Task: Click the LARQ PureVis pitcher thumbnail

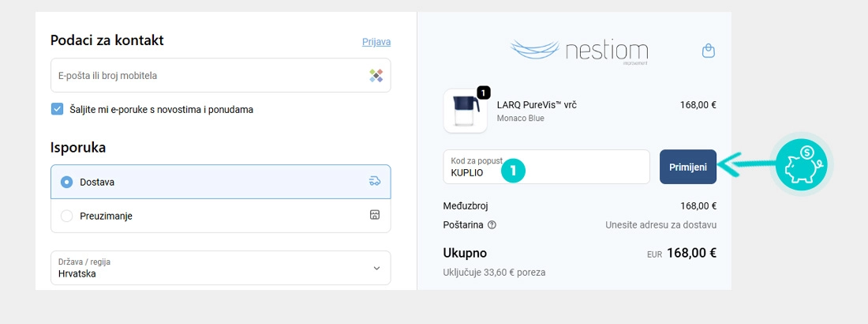Action: pos(465,111)
